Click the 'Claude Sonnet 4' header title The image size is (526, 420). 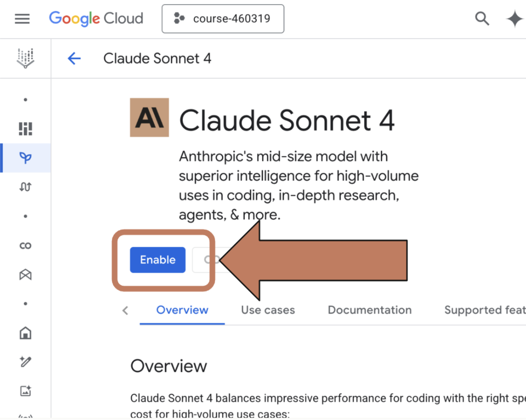157,58
